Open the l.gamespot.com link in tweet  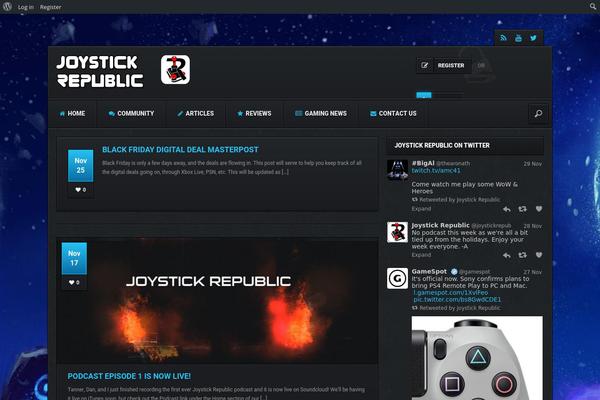tap(451, 293)
